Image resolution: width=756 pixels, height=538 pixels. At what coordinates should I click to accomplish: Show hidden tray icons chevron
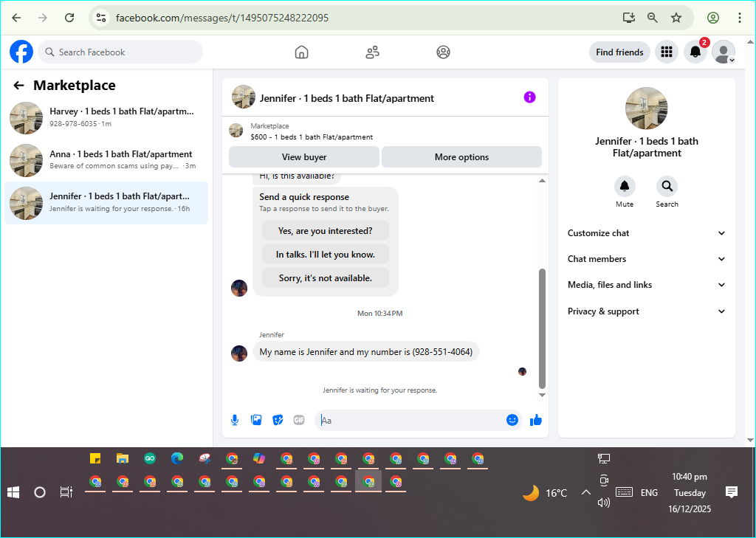point(585,492)
